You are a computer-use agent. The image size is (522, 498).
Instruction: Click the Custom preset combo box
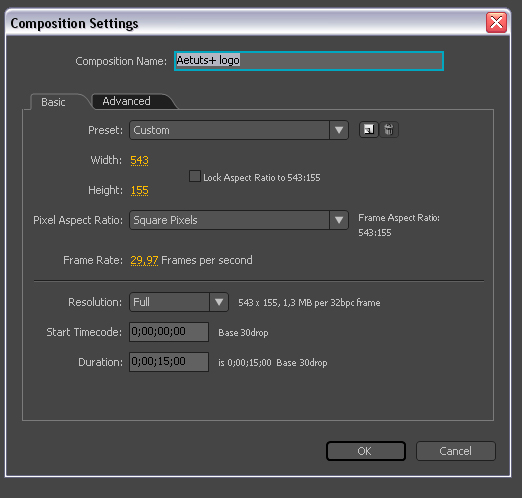click(x=239, y=130)
